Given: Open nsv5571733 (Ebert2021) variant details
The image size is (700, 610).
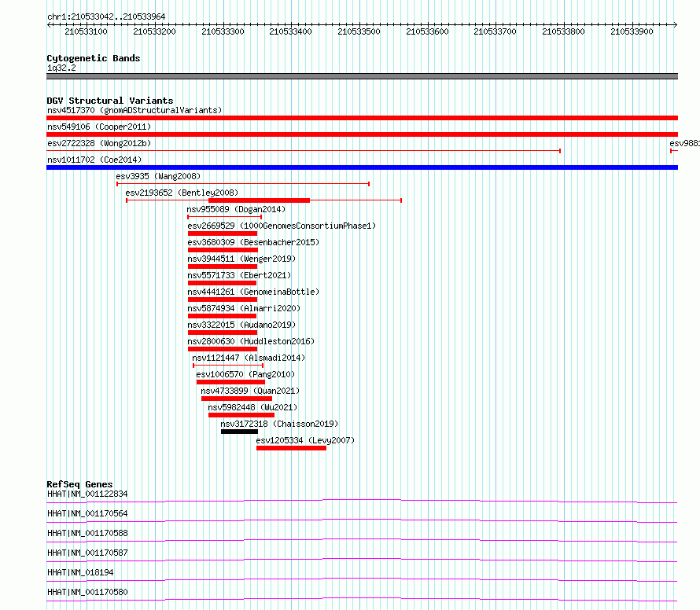Looking at the screenshot, I should pos(239,275).
